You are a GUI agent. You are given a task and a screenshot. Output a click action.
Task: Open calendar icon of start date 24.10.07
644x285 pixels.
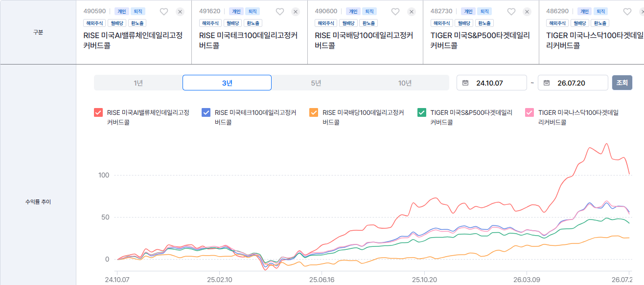click(x=465, y=83)
